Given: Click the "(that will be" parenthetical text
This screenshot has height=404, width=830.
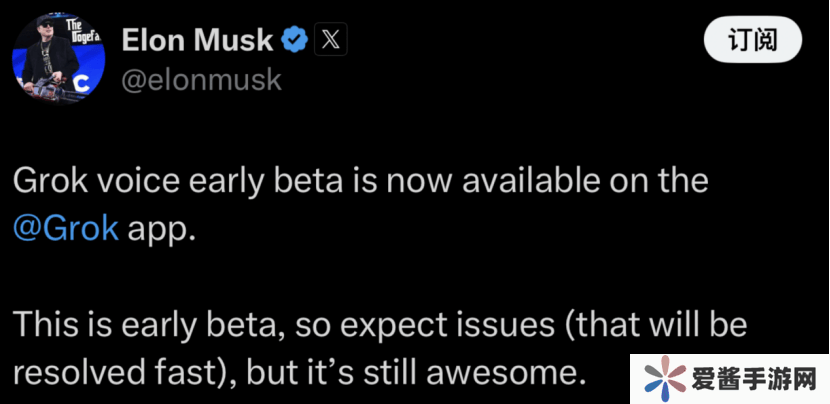Looking at the screenshot, I should tap(658, 327).
